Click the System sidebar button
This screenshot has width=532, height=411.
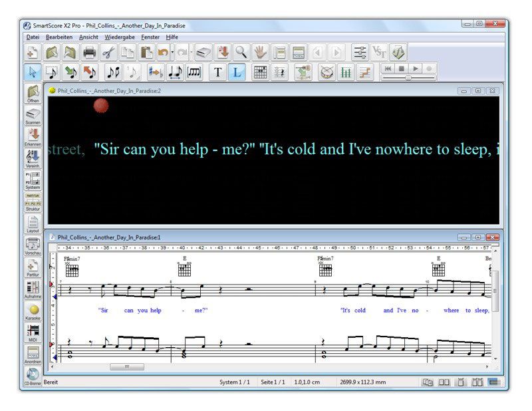pos(33,180)
